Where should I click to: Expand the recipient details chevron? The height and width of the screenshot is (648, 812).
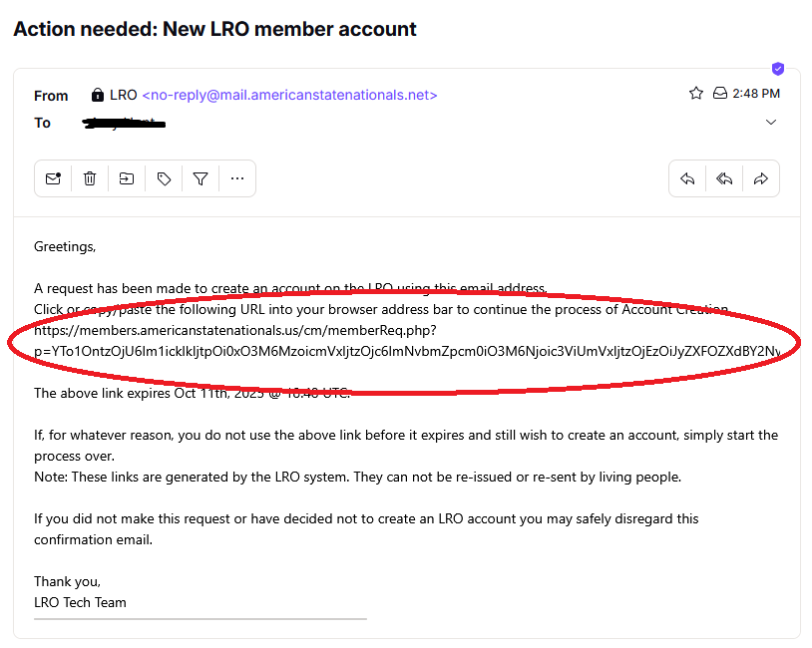click(770, 122)
